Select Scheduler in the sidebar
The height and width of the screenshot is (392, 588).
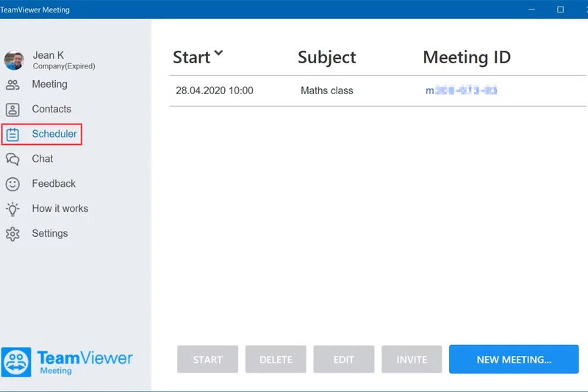pyautogui.click(x=42, y=134)
